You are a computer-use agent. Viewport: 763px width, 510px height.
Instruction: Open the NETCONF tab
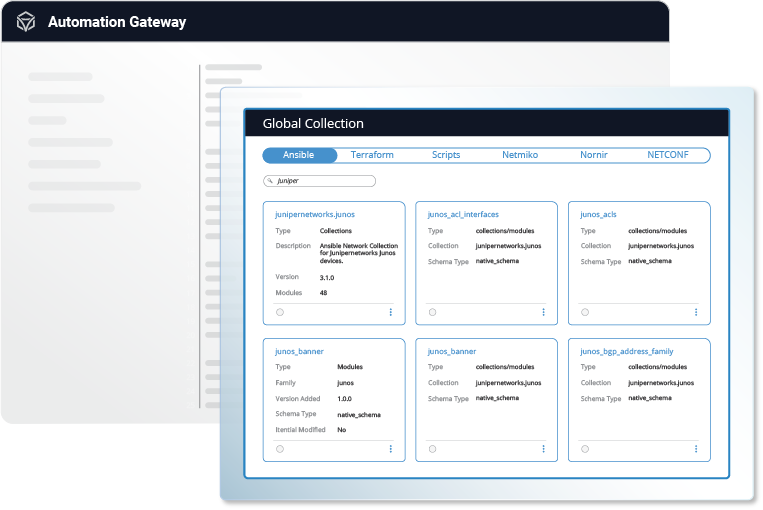pos(667,155)
